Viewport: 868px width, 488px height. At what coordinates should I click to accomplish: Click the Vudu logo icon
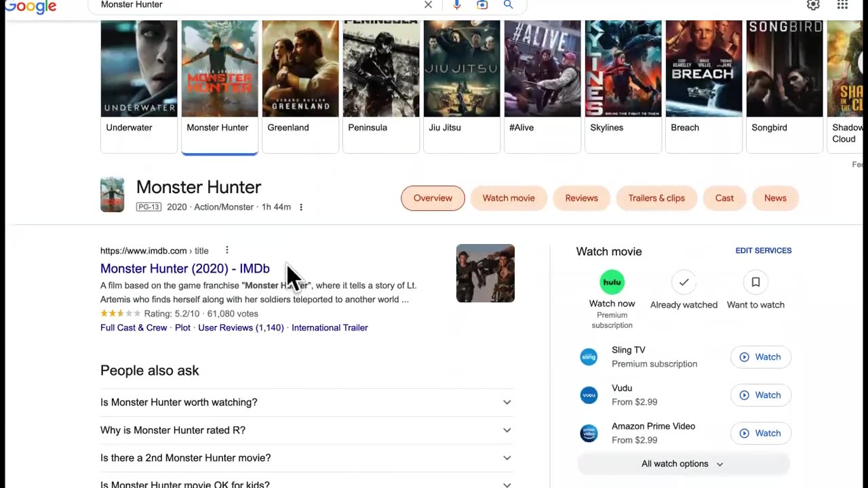tap(589, 394)
